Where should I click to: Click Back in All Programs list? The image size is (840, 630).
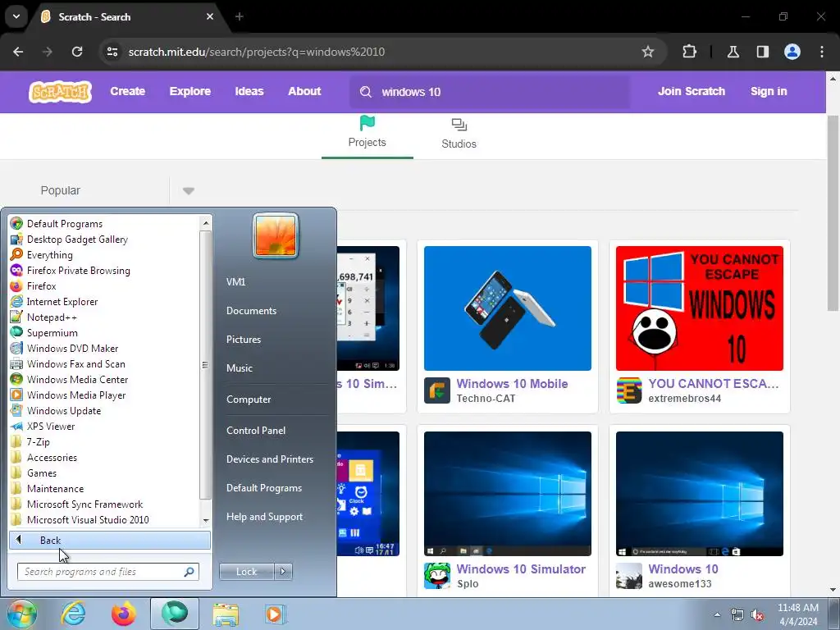(x=110, y=540)
